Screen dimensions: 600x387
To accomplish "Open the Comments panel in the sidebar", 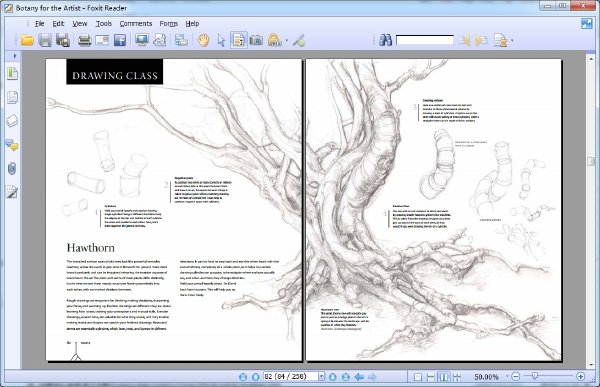I will [x=12, y=145].
